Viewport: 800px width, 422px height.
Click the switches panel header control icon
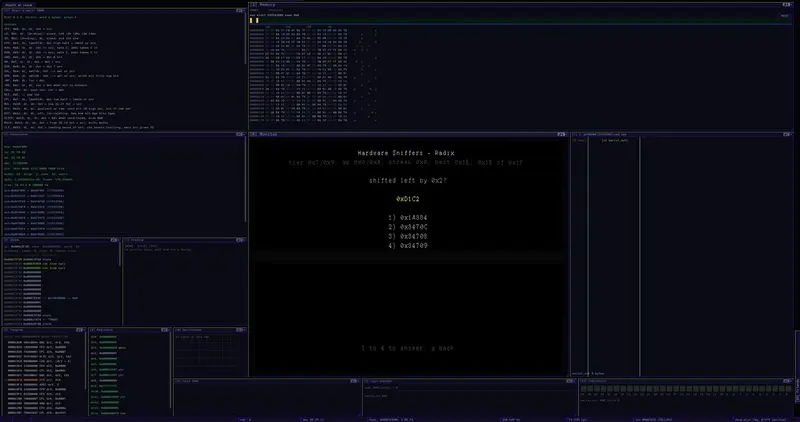786,381
